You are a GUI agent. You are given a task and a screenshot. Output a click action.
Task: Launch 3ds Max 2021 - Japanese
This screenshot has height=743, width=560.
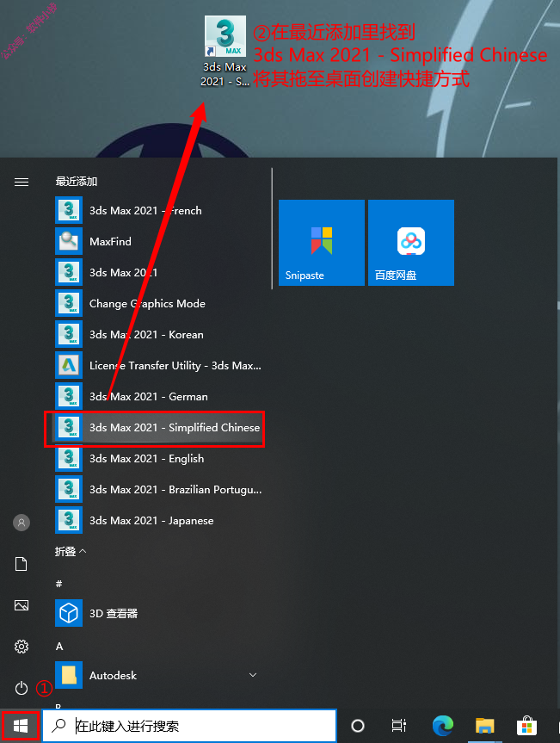tap(158, 520)
